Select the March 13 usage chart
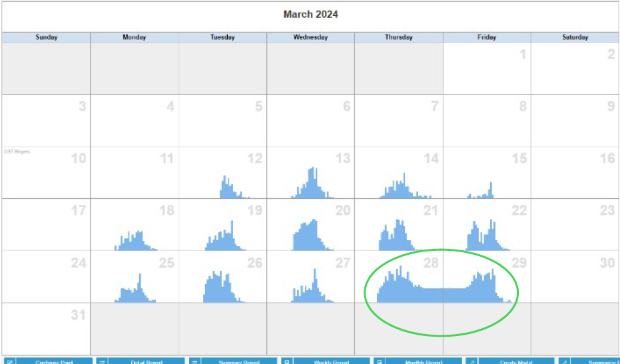 [310, 186]
